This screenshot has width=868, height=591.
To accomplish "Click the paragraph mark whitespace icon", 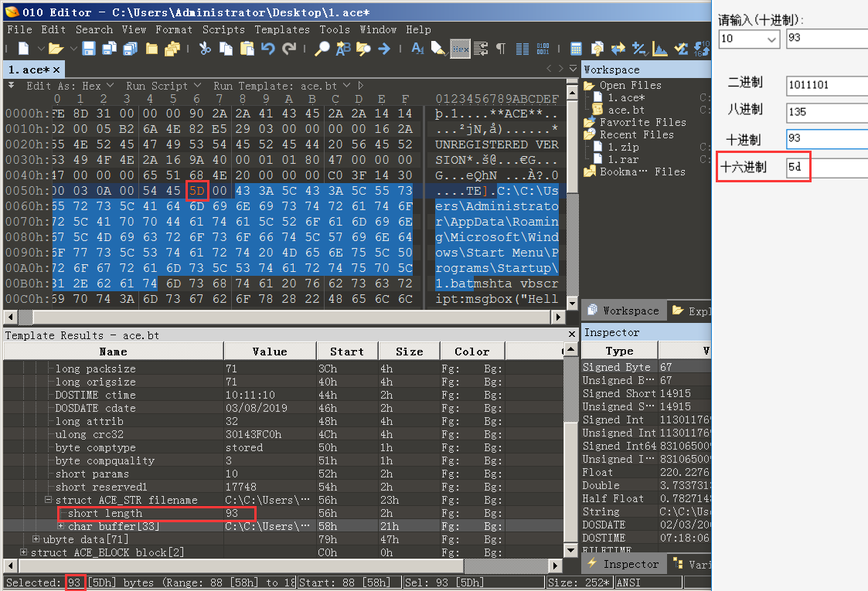I will point(501,49).
